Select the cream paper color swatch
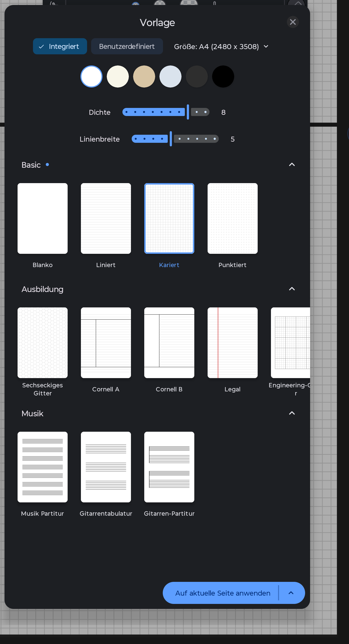The image size is (349, 644). pos(118,77)
